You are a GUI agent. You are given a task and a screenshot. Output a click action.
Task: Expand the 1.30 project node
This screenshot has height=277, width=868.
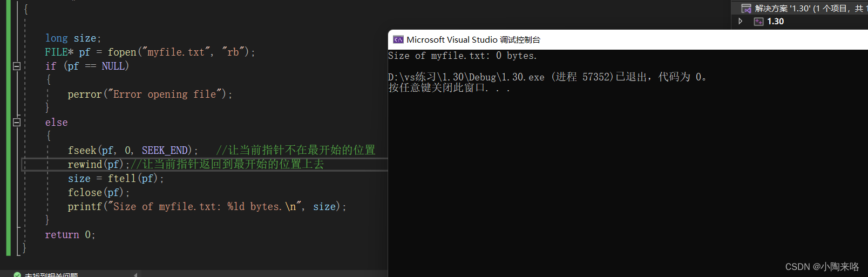tap(741, 21)
